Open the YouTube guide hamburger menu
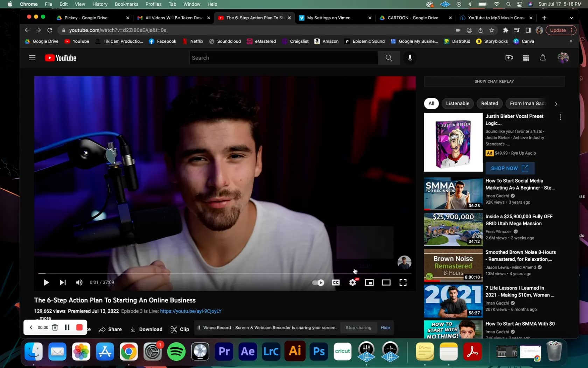This screenshot has width=588, height=368. 32,58
